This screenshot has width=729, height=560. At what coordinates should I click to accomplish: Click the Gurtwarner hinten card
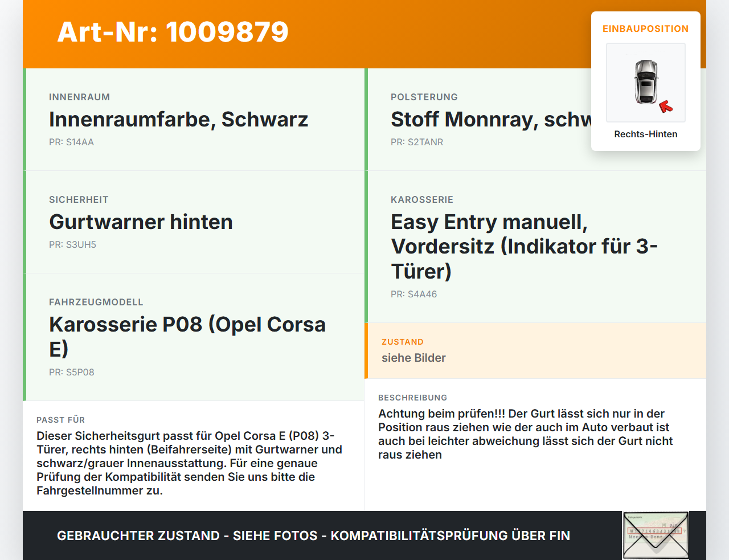tap(141, 222)
